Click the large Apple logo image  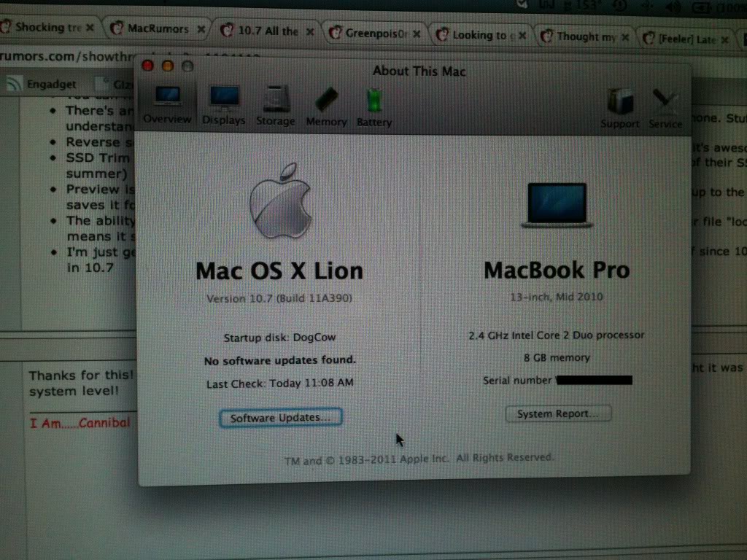281,201
